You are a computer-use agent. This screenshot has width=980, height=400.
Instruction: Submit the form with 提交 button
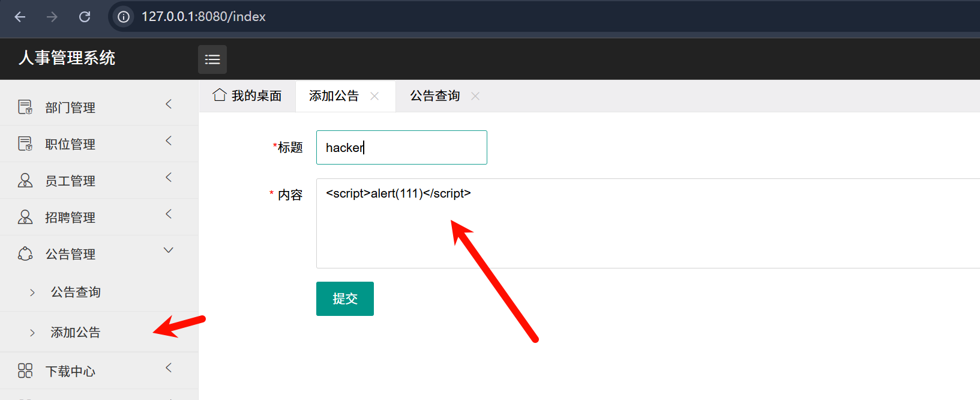[x=344, y=298]
